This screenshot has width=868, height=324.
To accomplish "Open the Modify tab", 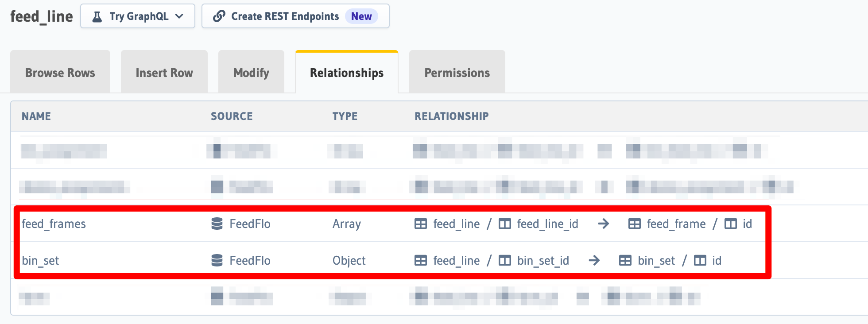I will pyautogui.click(x=251, y=72).
